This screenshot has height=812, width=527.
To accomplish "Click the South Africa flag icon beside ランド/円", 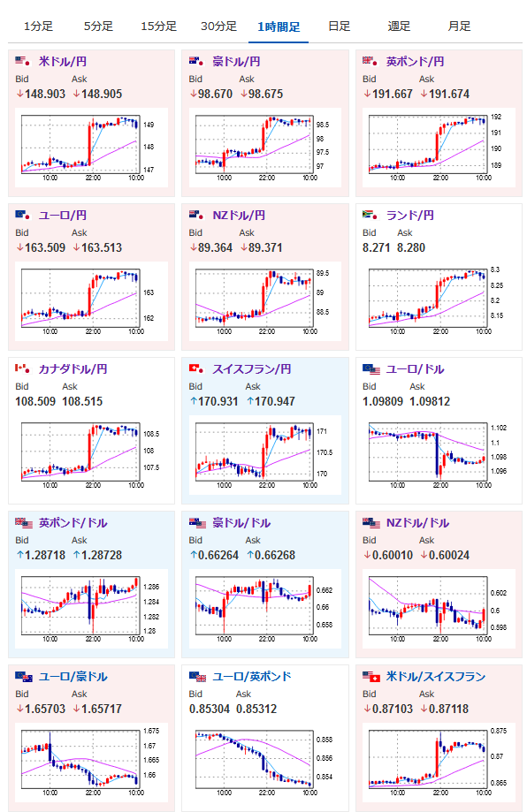I will pos(370,215).
